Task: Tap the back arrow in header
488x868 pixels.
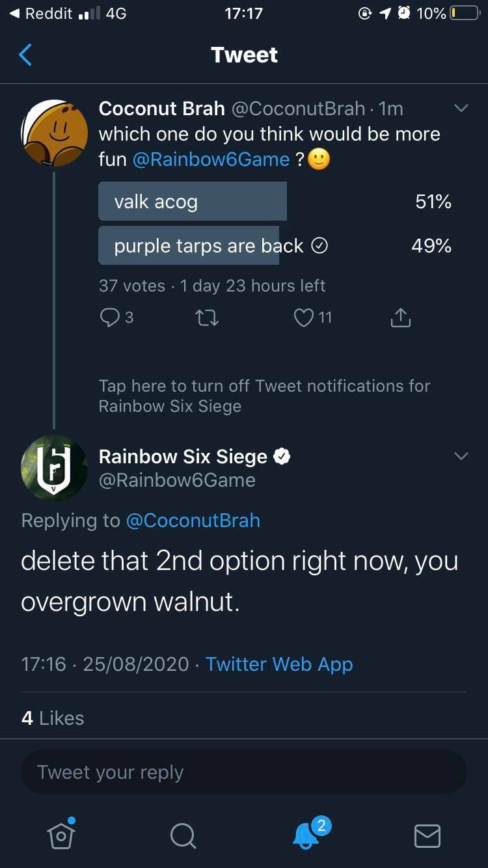Action: click(25, 55)
